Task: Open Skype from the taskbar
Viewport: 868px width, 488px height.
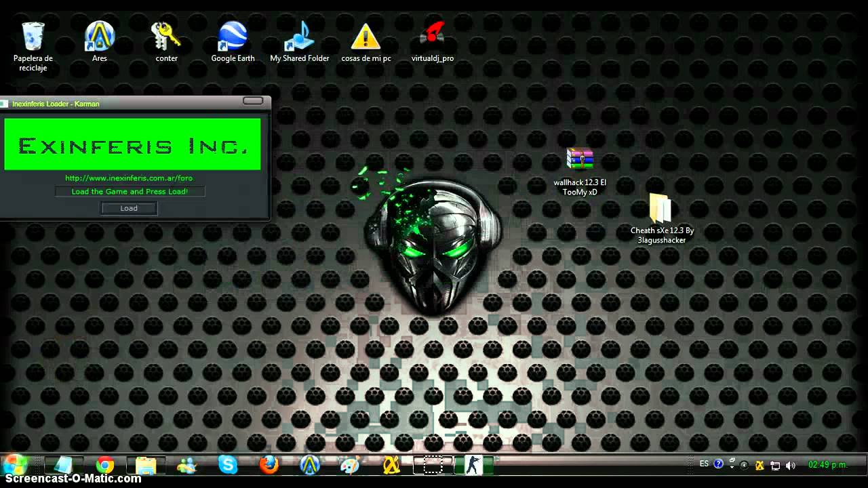Action: [x=228, y=465]
